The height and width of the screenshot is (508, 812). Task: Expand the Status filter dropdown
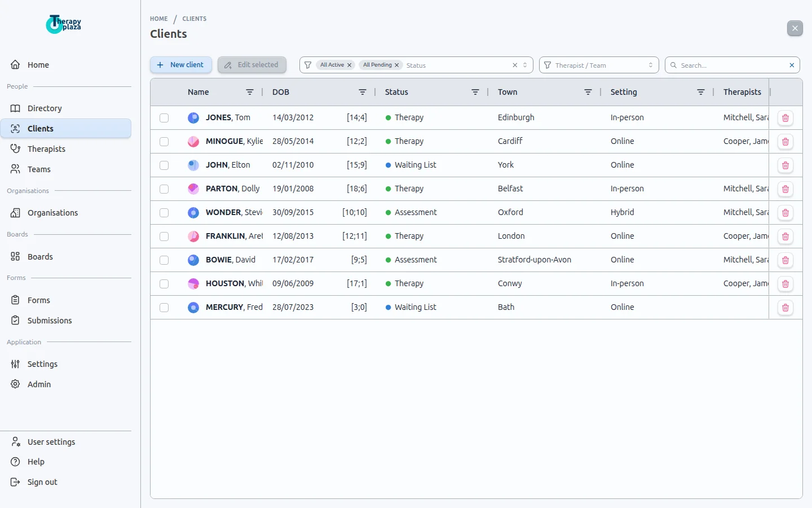point(525,65)
